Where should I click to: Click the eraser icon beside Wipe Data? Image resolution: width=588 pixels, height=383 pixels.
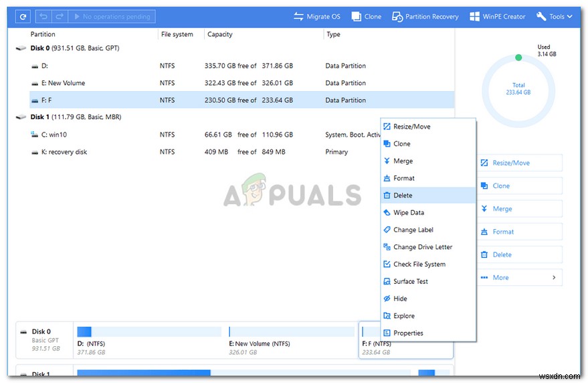(x=387, y=212)
